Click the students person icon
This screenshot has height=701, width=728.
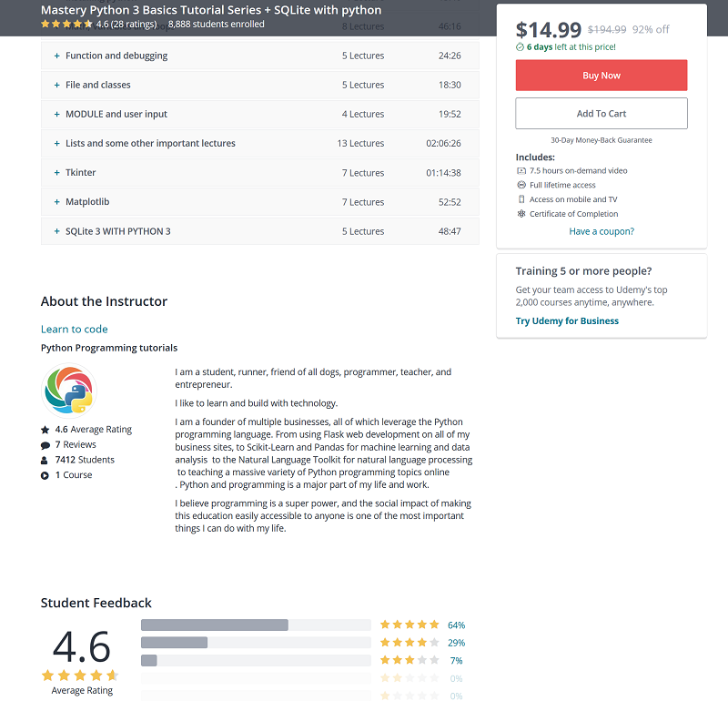45,460
